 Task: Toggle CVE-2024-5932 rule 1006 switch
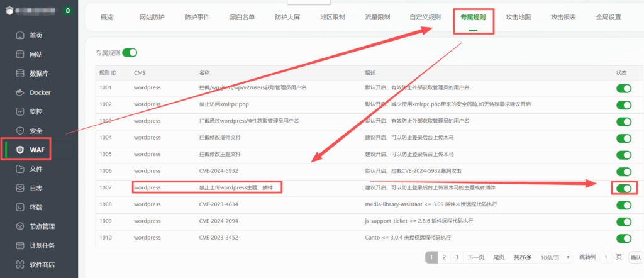pos(624,172)
